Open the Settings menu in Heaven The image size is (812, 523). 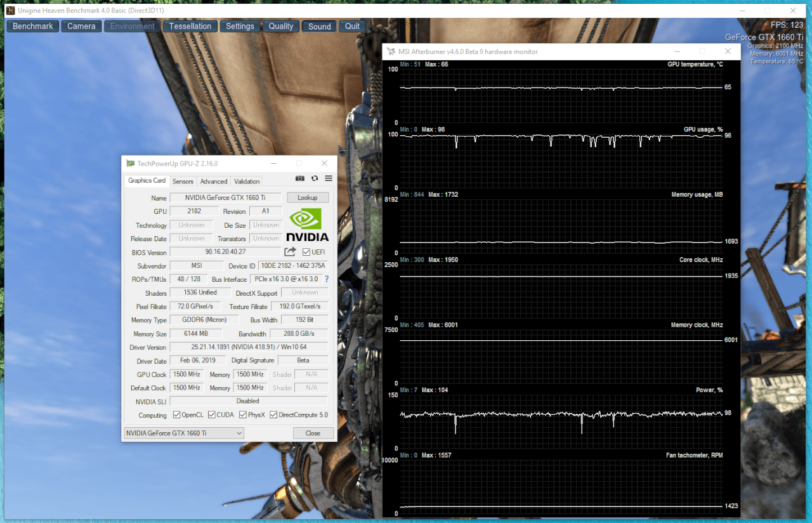[240, 26]
